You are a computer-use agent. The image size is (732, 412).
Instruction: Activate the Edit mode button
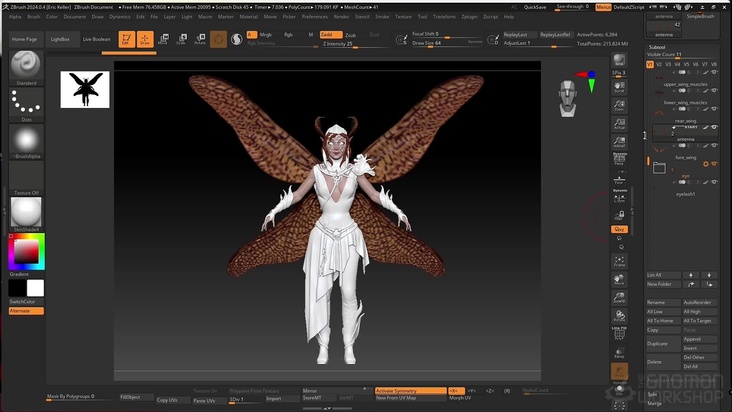[127, 39]
